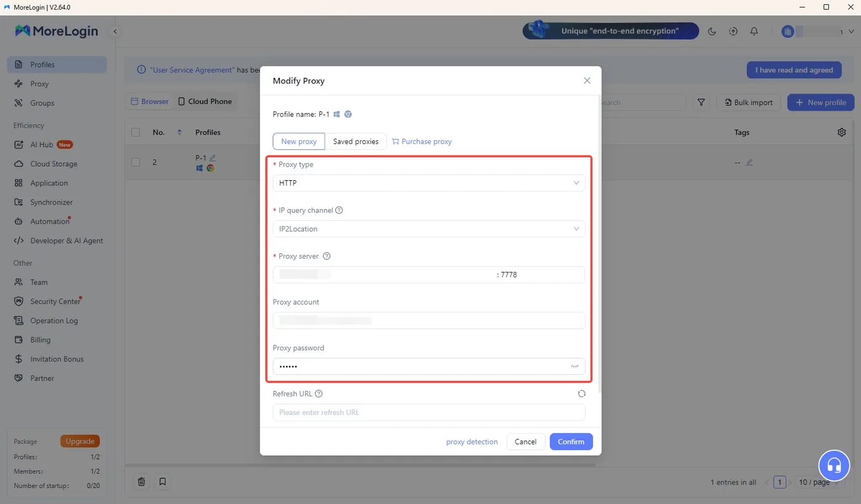The image size is (861, 504).
Task: Close the Modify Proxy dialog
Action: [x=587, y=81]
